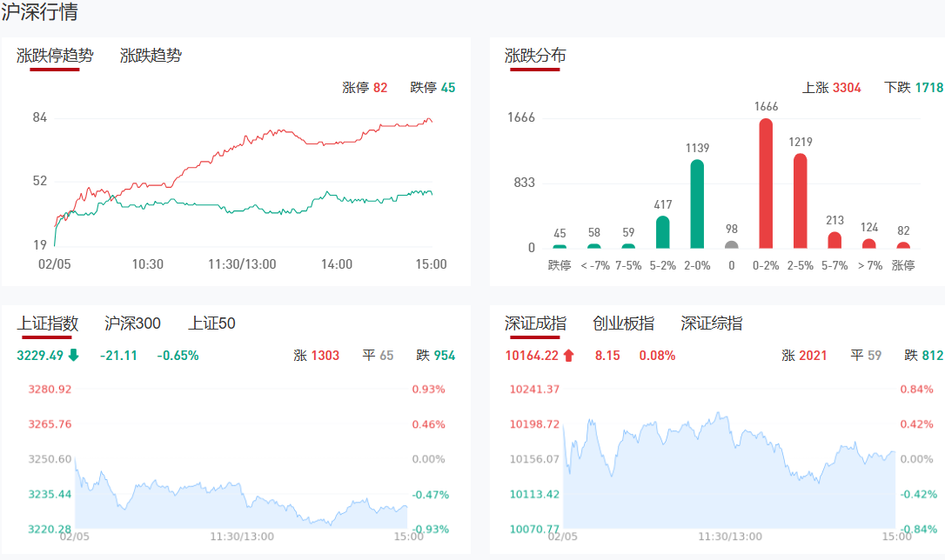Screen dimensions: 945x560
Task: Select the 深证成指 tab
Action: 535,323
